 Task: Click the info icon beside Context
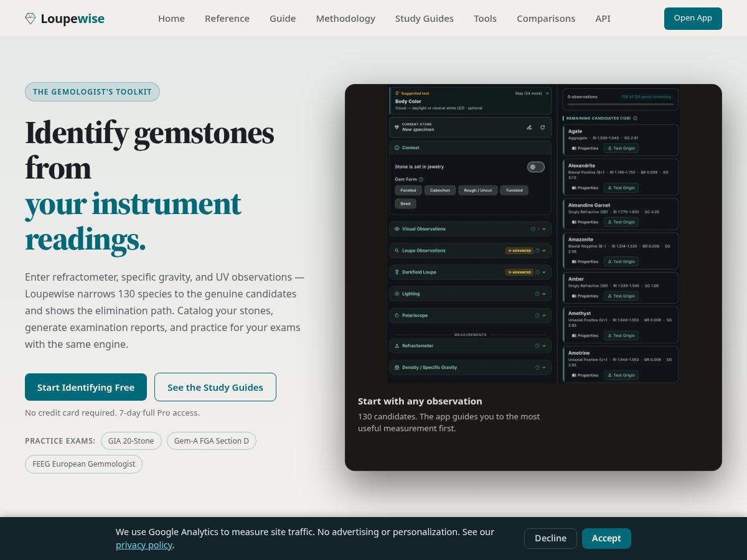397,148
